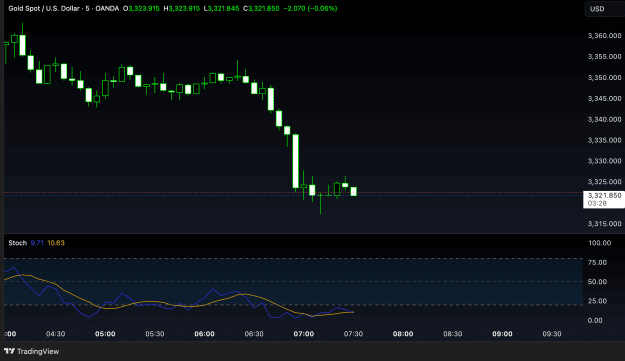Click the 05:00 time axis label
The width and height of the screenshot is (625, 361).
pyautogui.click(x=105, y=334)
